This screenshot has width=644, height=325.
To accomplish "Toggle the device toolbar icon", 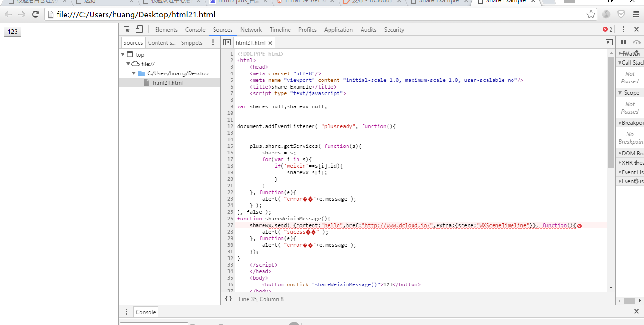I will 139,30.
